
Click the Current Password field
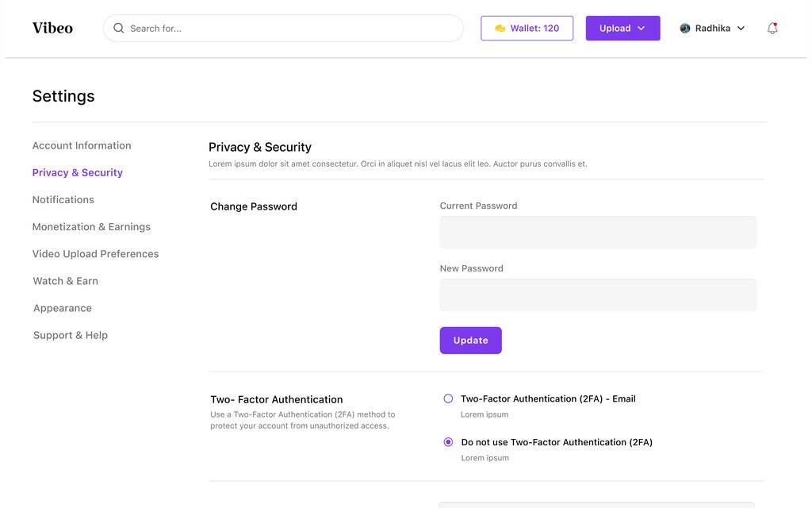pyautogui.click(x=598, y=233)
